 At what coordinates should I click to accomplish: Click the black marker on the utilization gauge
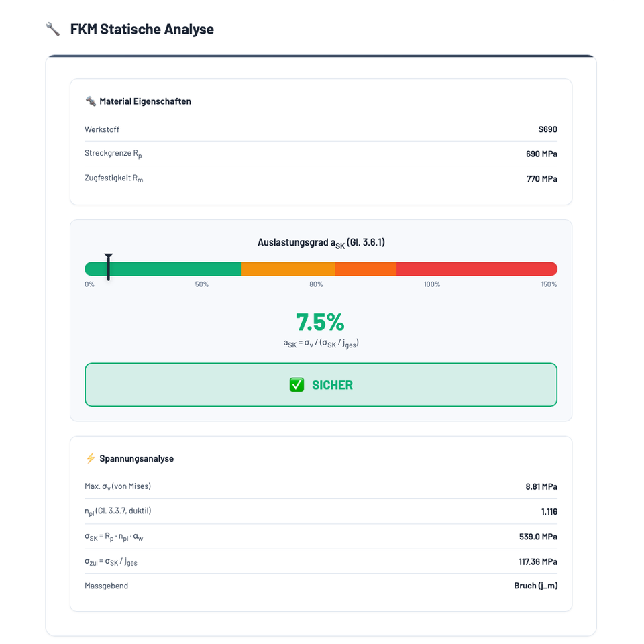point(108,267)
